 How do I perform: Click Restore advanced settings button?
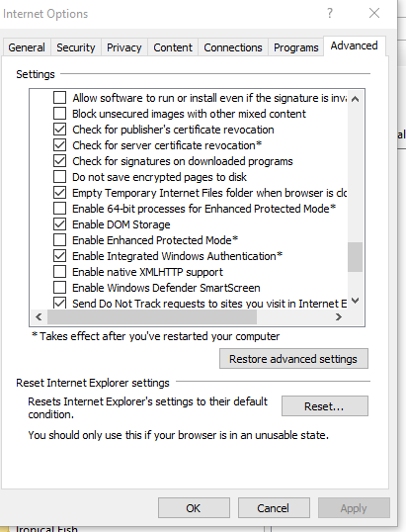click(x=293, y=359)
